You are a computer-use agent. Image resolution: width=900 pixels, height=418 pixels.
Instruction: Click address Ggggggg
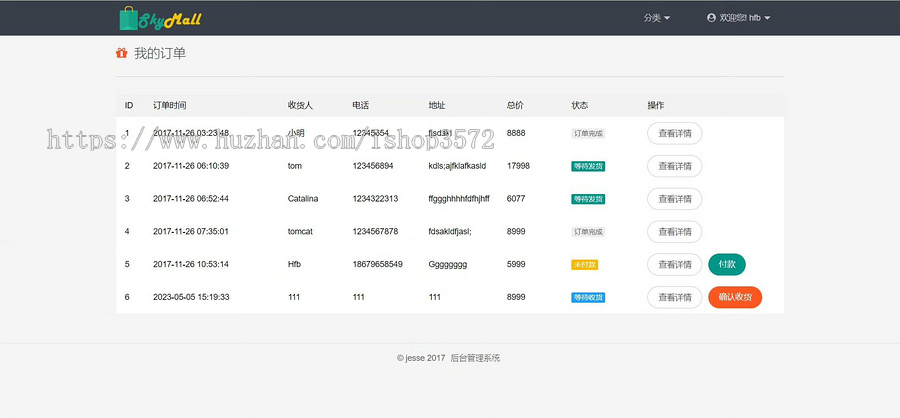[448, 264]
